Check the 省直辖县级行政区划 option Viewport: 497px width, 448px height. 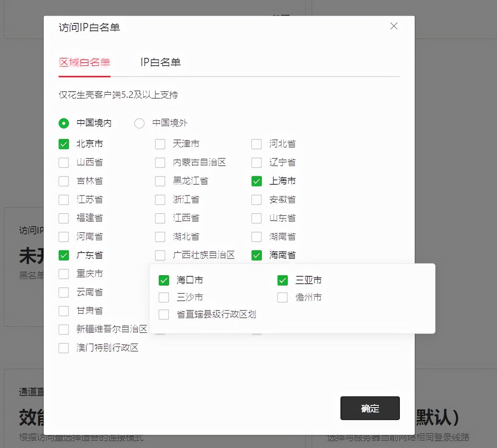[x=164, y=314]
